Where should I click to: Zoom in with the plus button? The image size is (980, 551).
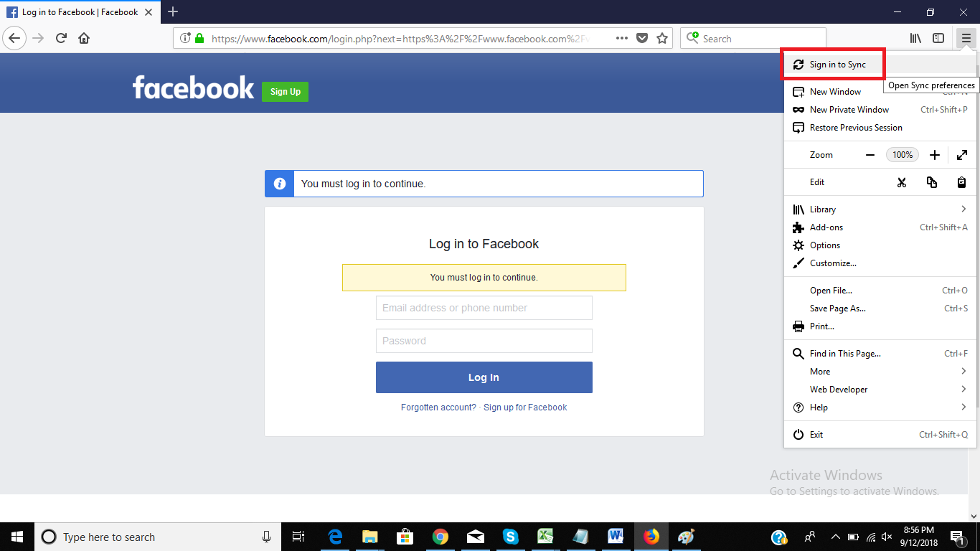pos(935,155)
